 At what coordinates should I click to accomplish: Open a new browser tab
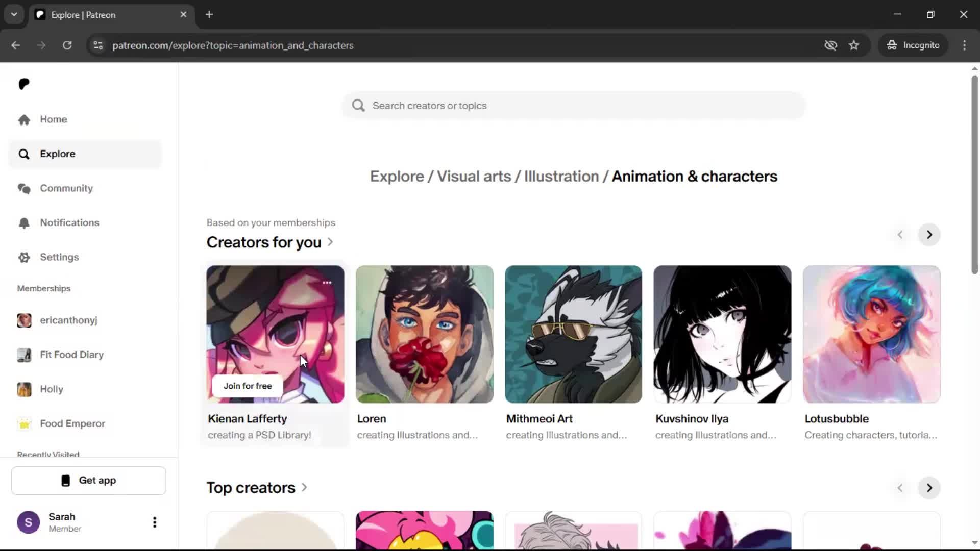pos(209,15)
